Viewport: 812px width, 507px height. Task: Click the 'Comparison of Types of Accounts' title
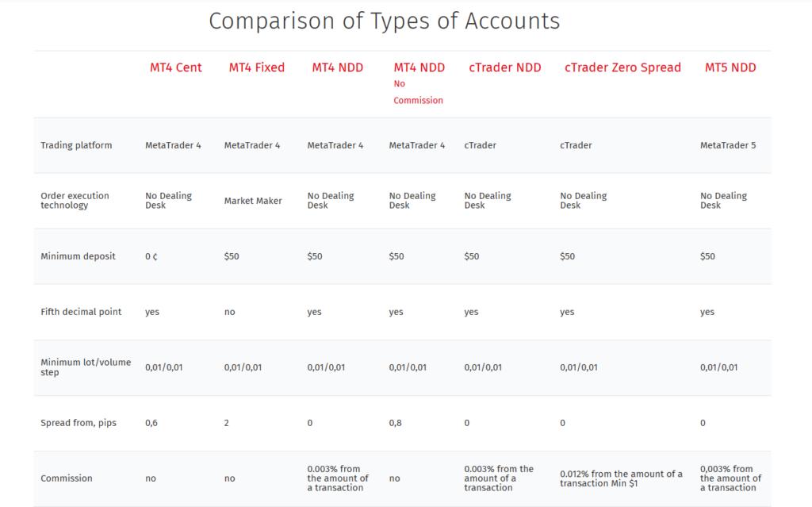pos(385,21)
